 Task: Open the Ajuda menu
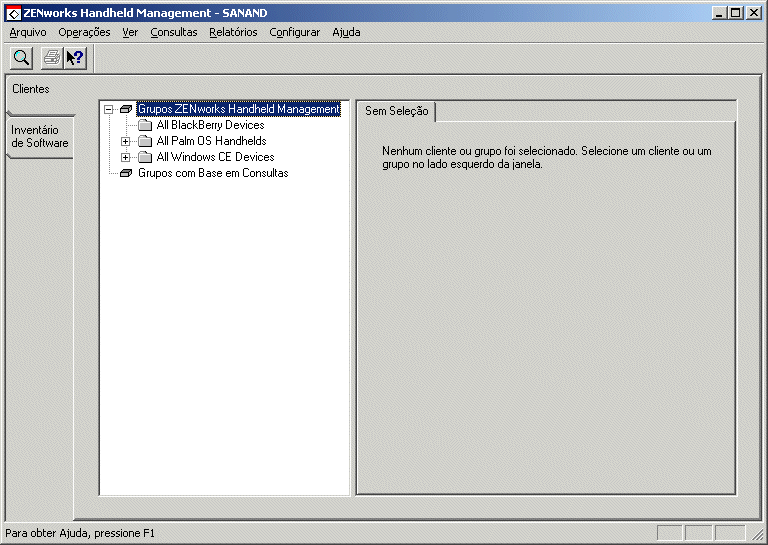tap(346, 32)
